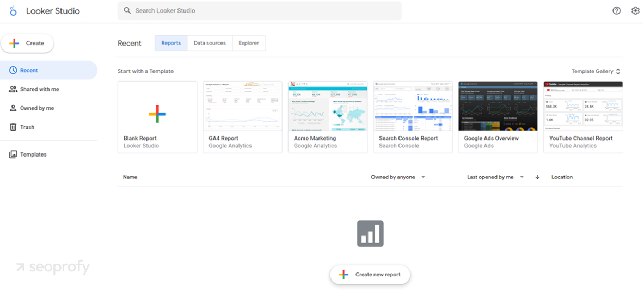The height and width of the screenshot is (292, 644).
Task: Switch to the Explorer tab
Action: pos(249,43)
